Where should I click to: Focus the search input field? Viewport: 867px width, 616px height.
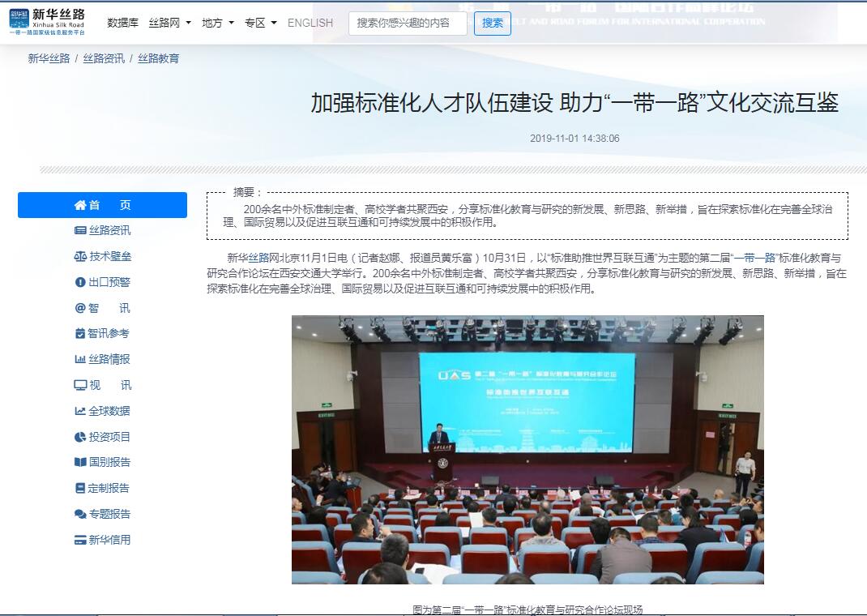tap(408, 23)
